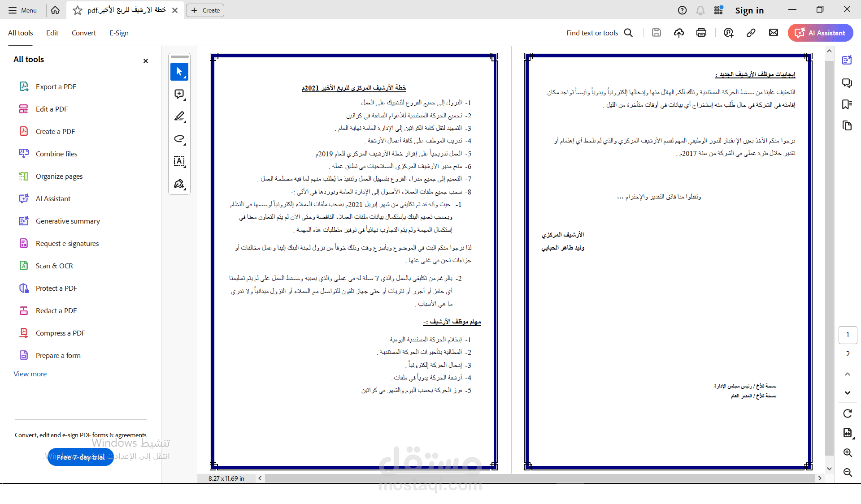Choose the Select arrow tool
Screen dimensions: 861x504
pyautogui.click(x=179, y=72)
